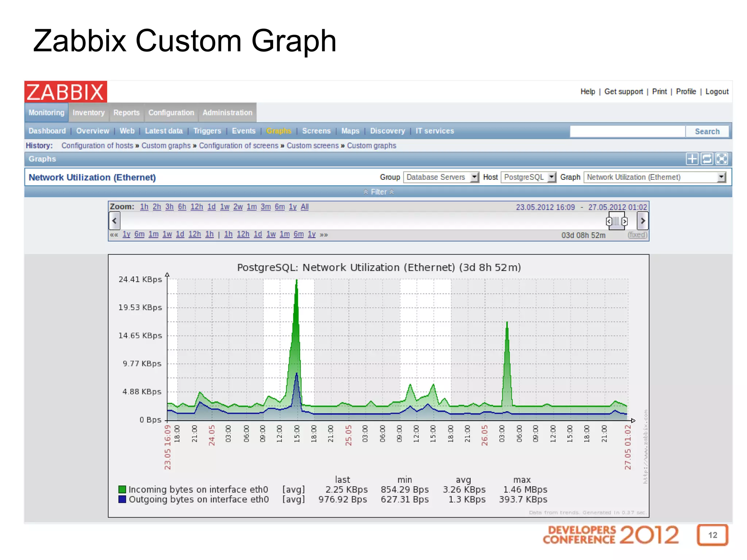Click the Search button
Image resolution: width=747 pixels, height=560 pixels.
pyautogui.click(x=707, y=131)
